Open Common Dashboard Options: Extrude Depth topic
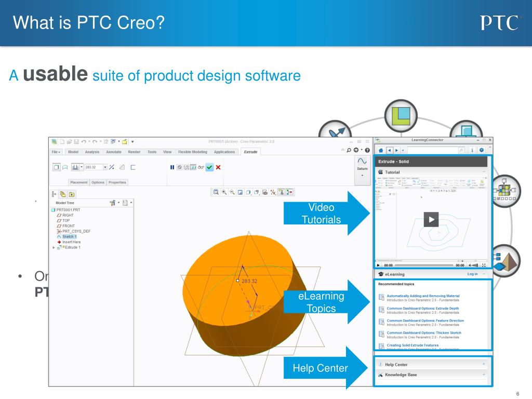Image resolution: width=532 pixels, height=399 pixels. click(423, 309)
